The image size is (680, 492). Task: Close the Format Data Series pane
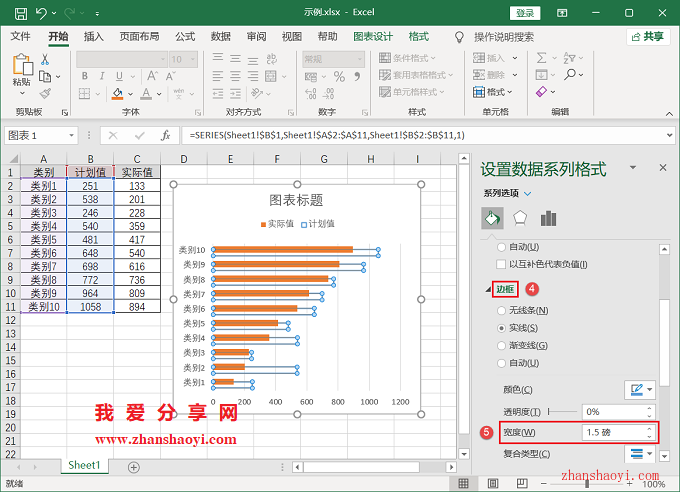point(663,167)
